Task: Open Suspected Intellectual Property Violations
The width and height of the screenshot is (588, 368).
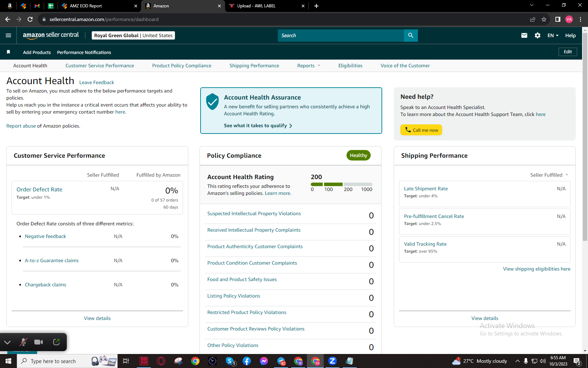Action: (x=254, y=213)
